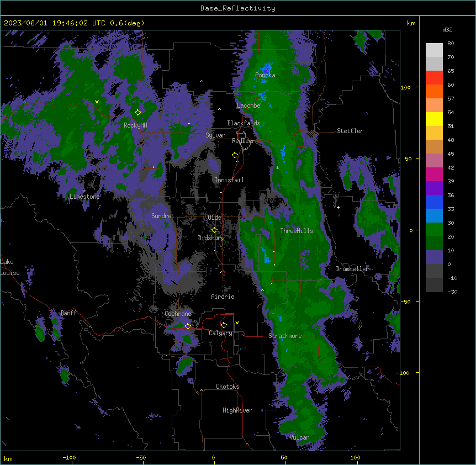
Task: Click the Didsbury town label
Action: point(211,238)
